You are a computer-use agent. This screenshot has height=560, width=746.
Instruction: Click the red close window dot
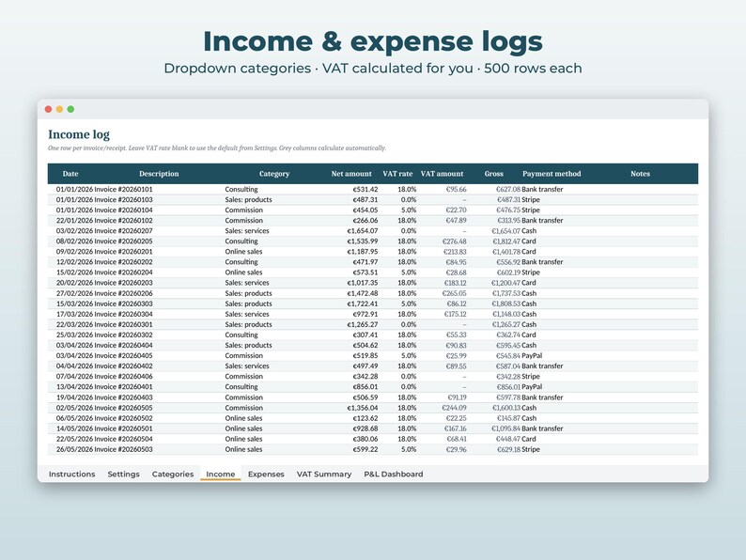[x=48, y=109]
